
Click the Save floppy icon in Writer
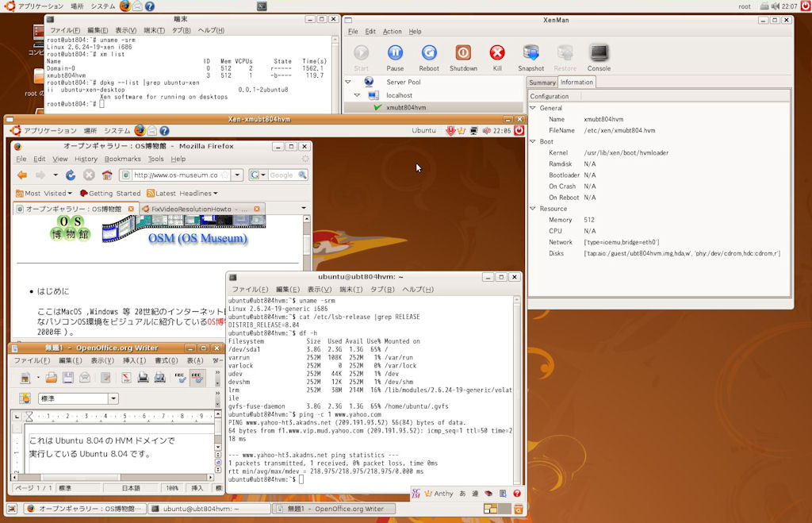tap(68, 378)
